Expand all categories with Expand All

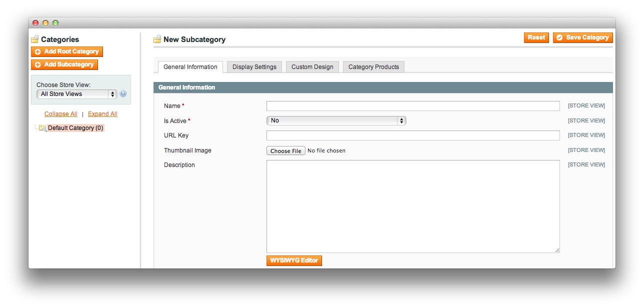102,114
